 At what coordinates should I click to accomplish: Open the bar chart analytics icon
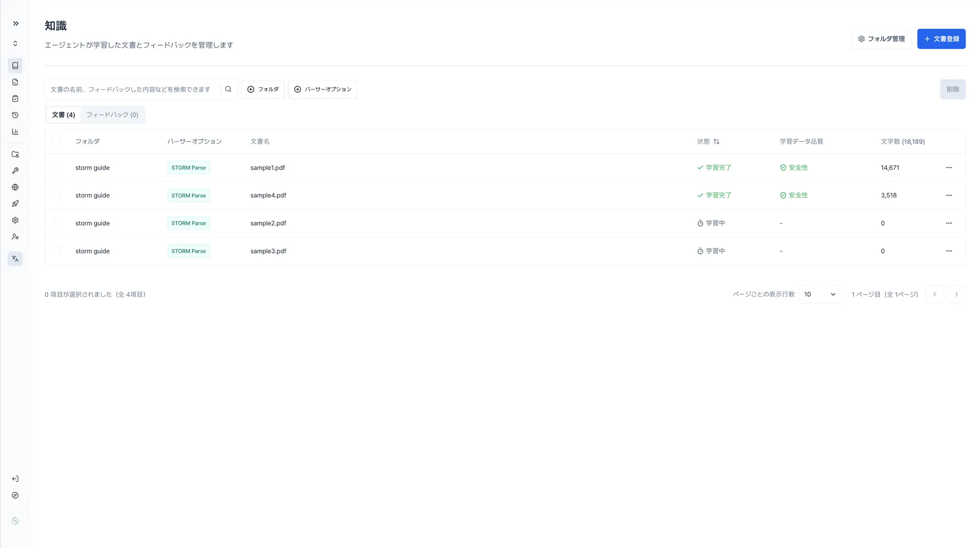(x=15, y=132)
